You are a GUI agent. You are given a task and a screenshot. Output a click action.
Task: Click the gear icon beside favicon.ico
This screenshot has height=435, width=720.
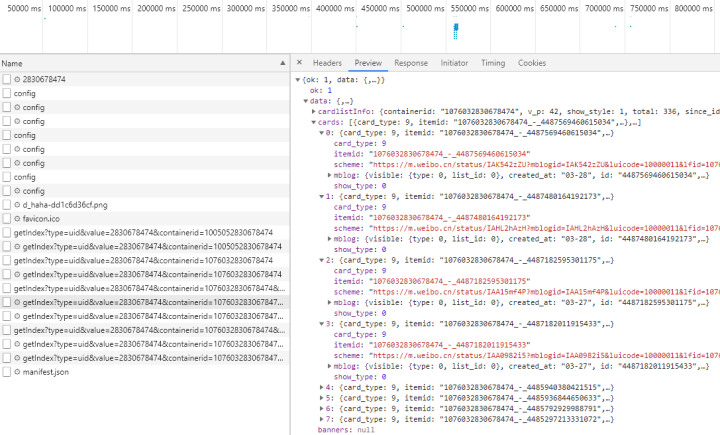point(17,219)
